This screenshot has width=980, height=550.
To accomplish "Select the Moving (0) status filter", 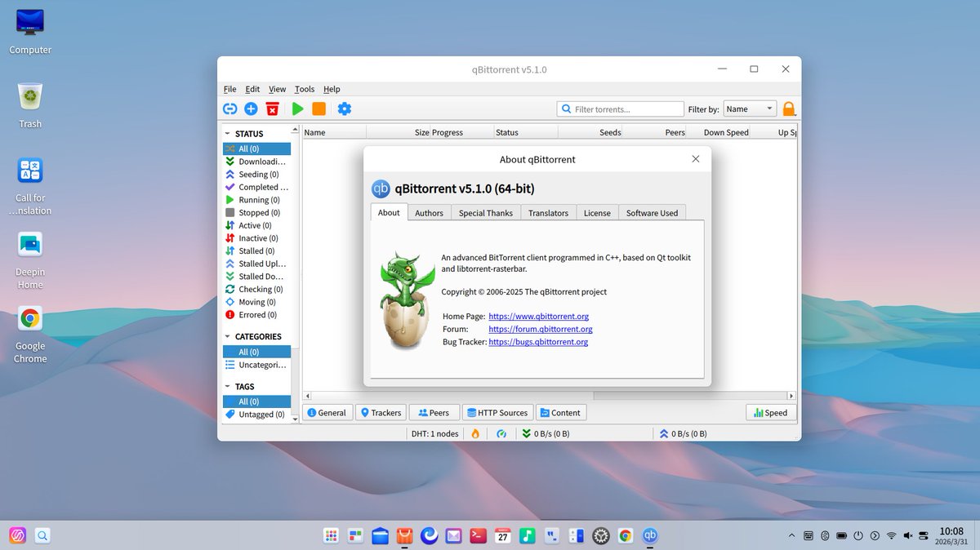I will coord(256,302).
